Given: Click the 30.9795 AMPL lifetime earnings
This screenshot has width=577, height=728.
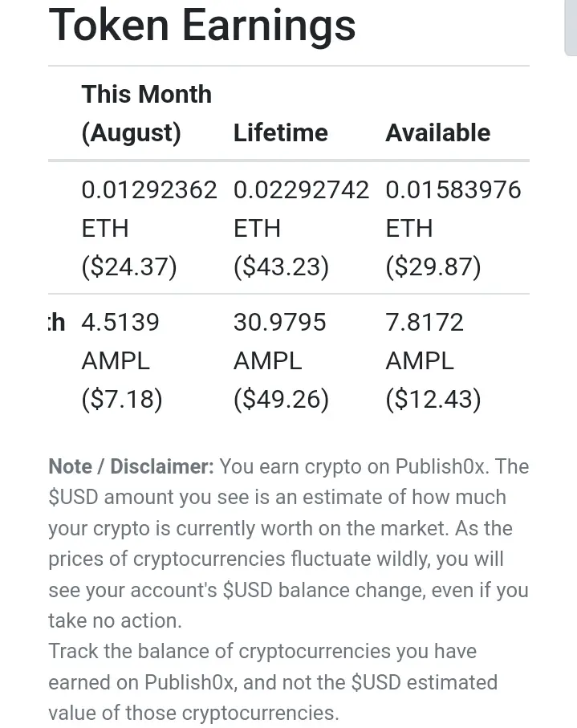Looking at the screenshot, I should click(x=280, y=341).
